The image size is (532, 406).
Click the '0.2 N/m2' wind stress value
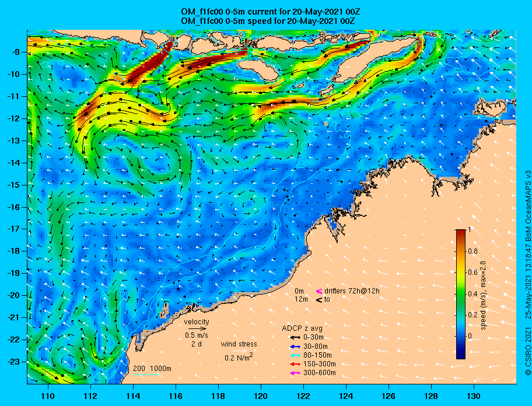point(239,357)
